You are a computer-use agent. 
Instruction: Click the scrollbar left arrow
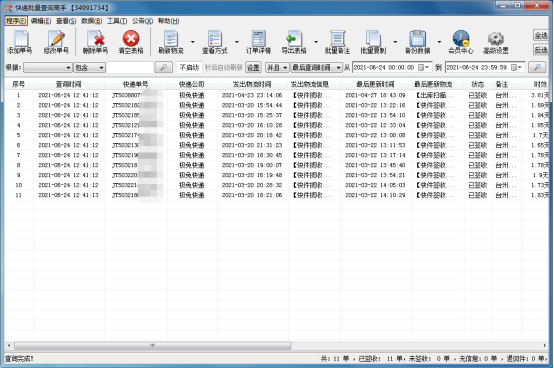8,345
